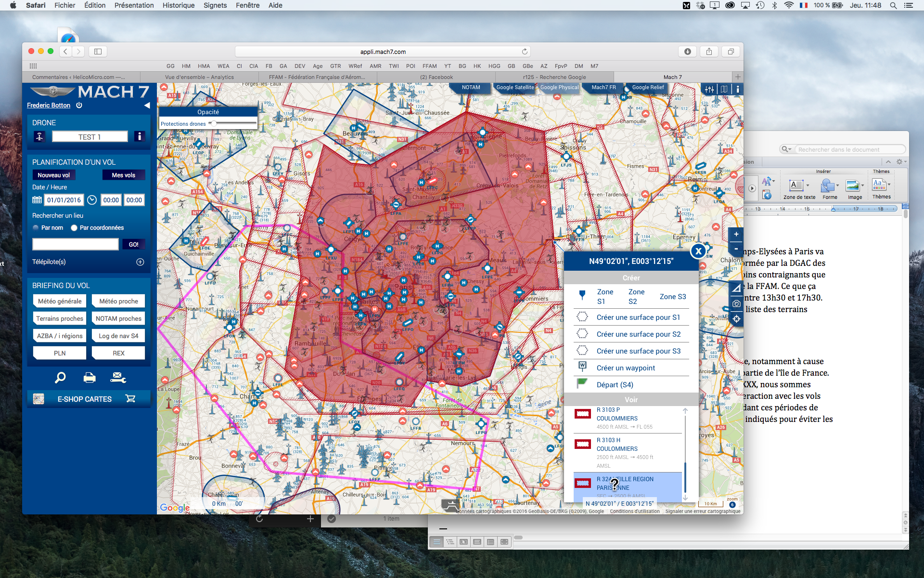Open the Signets menu

coord(215,5)
